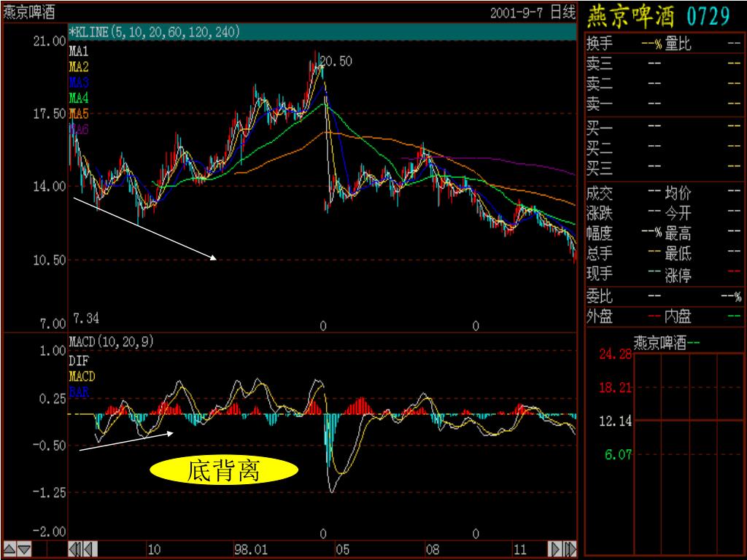Click the 98.01 date on time axis
The image size is (747, 560).
(x=251, y=550)
